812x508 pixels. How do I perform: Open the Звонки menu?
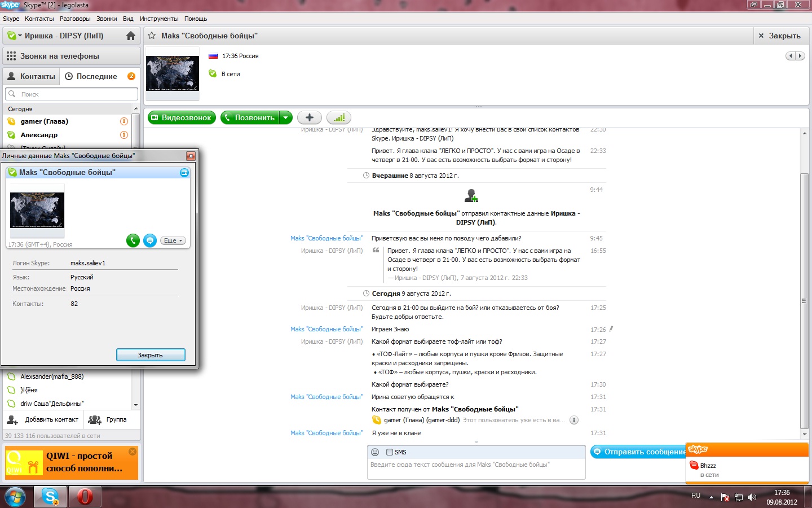point(107,19)
